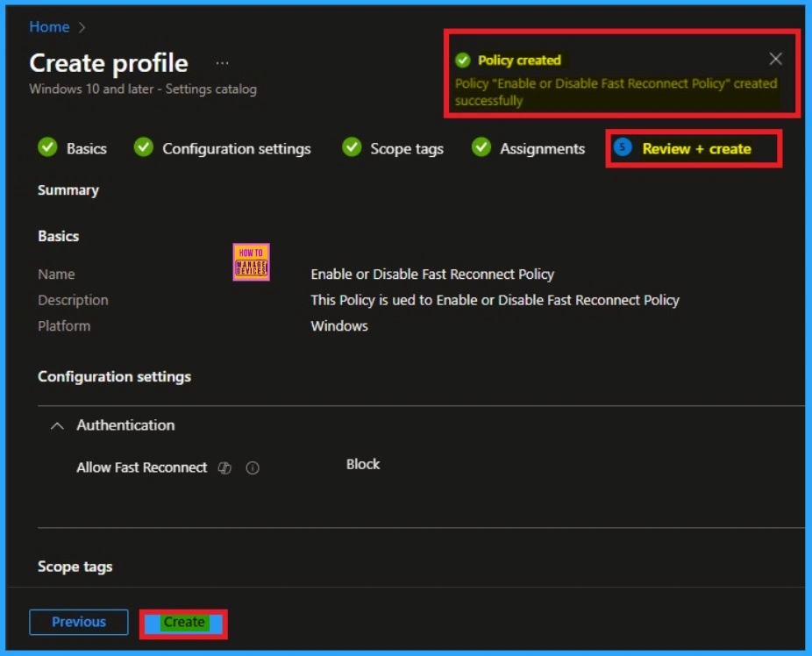812x656 pixels.
Task: Click the notification message about policy created successfully
Action: (x=616, y=91)
